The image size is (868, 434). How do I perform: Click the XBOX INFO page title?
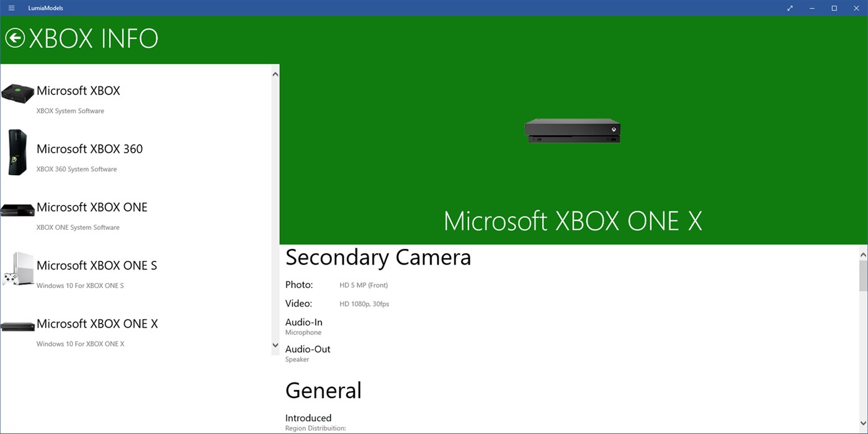pos(94,38)
